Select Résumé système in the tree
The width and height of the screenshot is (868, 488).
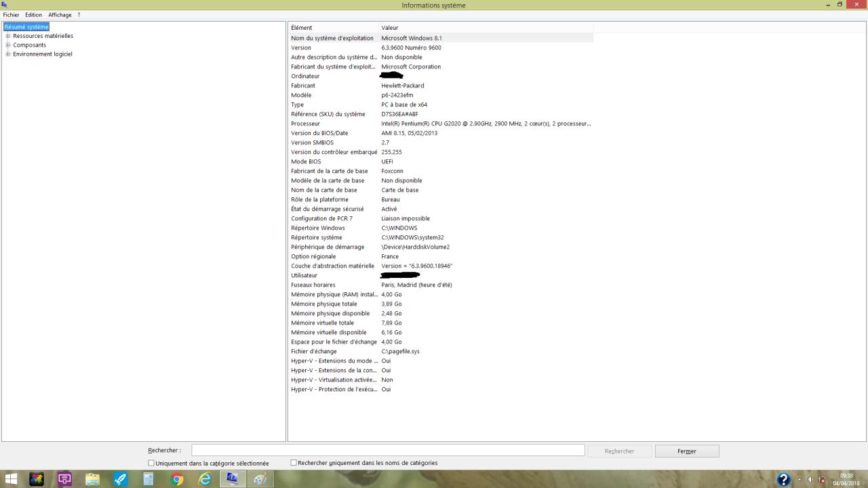coord(26,27)
